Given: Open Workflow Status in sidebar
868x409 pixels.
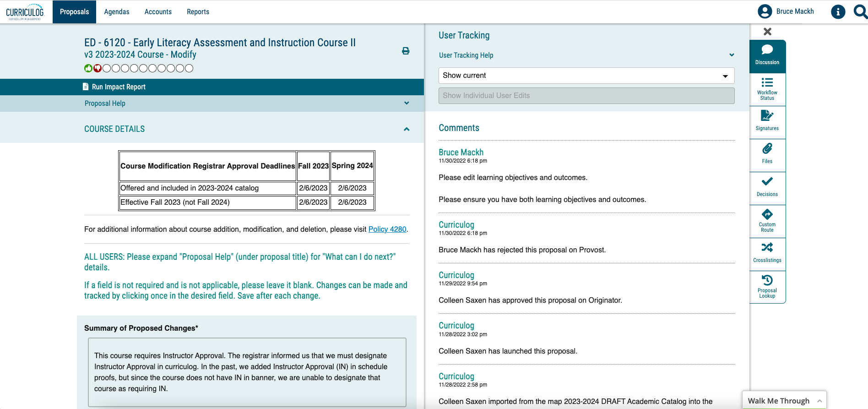Looking at the screenshot, I should [x=767, y=89].
